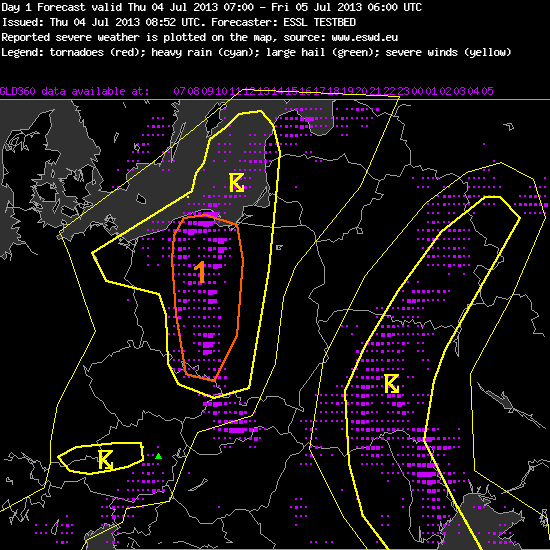
Task: Open the 10 hour GLD360 data
Action: [x=221, y=91]
